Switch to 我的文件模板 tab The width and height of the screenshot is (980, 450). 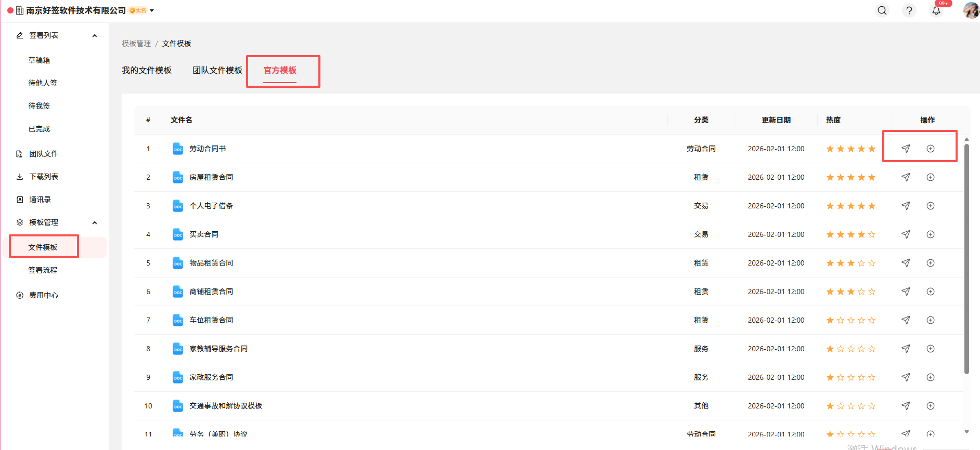147,70
